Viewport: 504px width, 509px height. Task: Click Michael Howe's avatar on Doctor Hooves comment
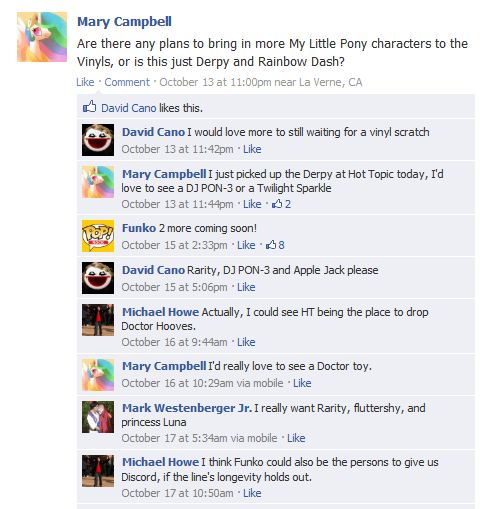(x=98, y=320)
